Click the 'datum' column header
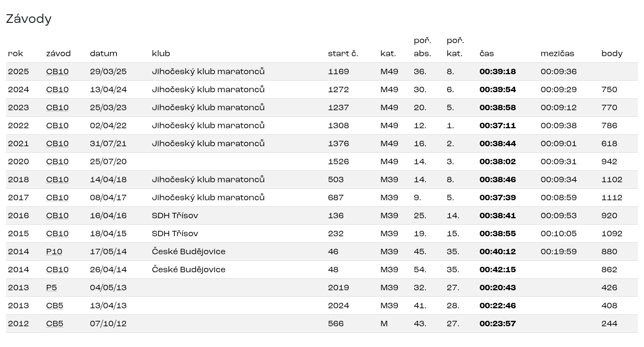The width and height of the screenshot is (644, 347). (x=104, y=53)
